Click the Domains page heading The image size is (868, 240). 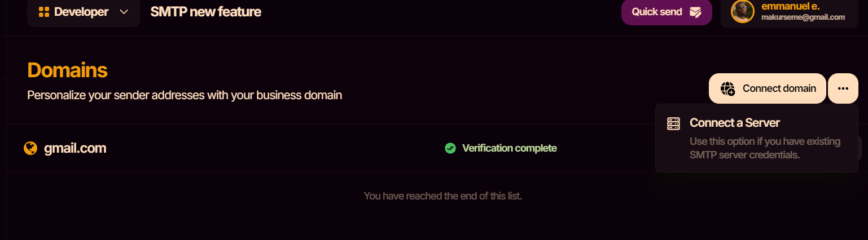pyautogui.click(x=67, y=70)
